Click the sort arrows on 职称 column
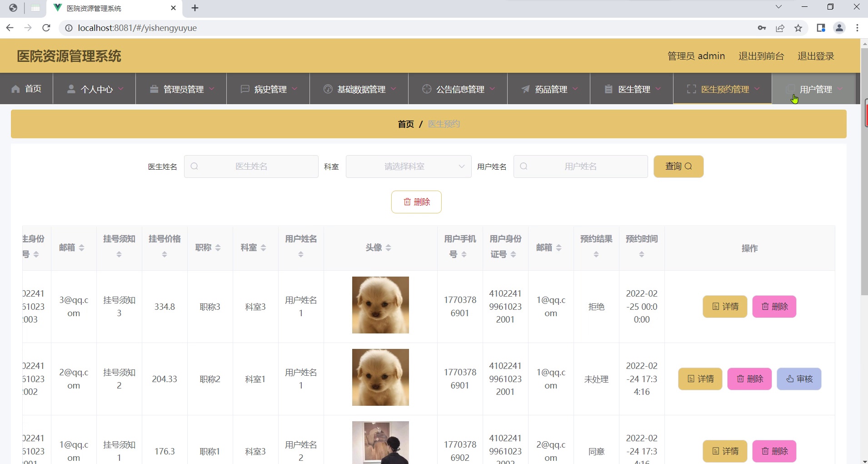868x464 pixels. 218,247
